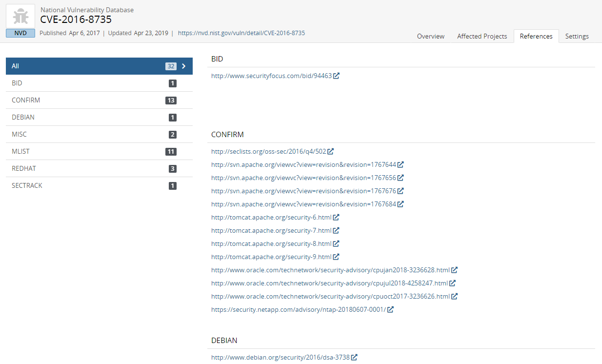602x364 pixels.
Task: Select the SECTRACK filter in the sidebar
Action: click(x=27, y=185)
